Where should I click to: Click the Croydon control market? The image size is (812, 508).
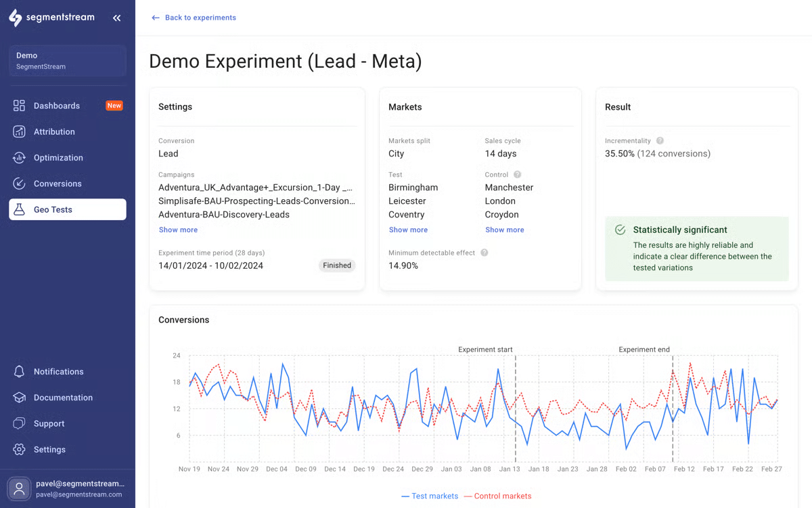(x=502, y=215)
